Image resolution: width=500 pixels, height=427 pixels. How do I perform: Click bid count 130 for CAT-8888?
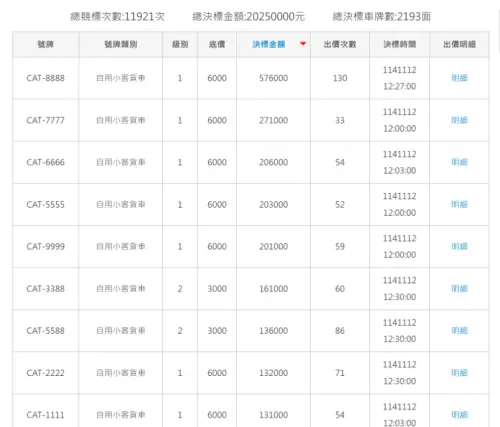tap(340, 78)
